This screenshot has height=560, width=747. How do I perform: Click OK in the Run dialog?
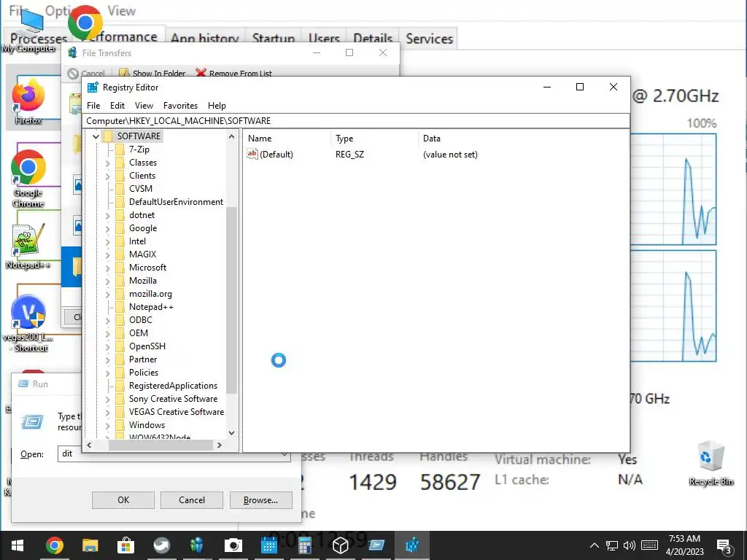click(x=123, y=500)
